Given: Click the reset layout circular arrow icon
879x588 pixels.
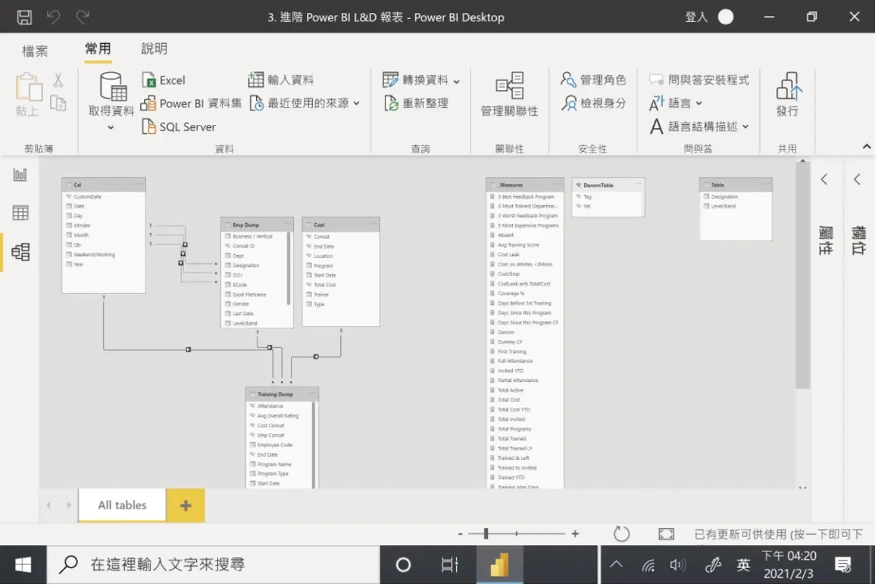Looking at the screenshot, I should click(x=621, y=534).
